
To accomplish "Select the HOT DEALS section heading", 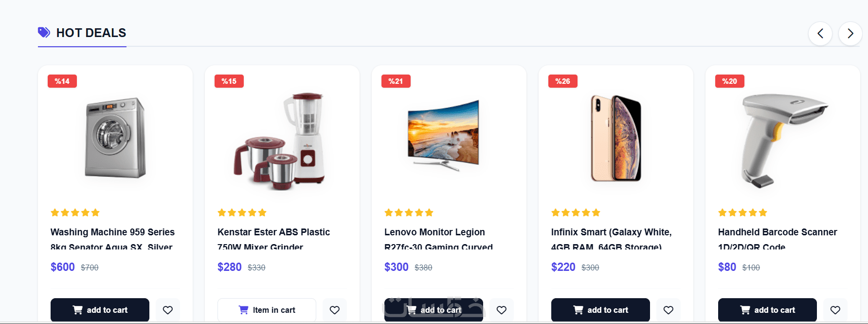I will [91, 33].
